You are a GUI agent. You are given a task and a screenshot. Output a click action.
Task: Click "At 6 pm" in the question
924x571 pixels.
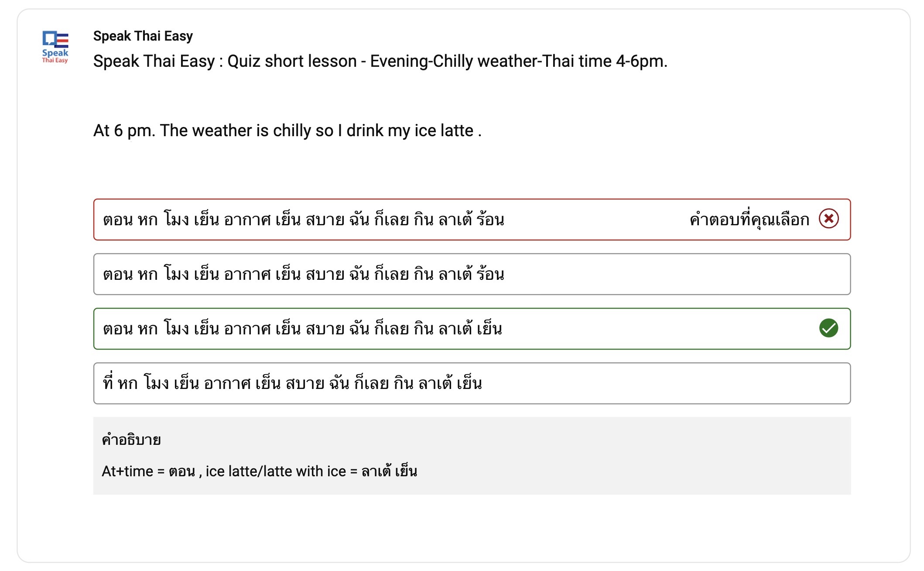click(x=124, y=131)
